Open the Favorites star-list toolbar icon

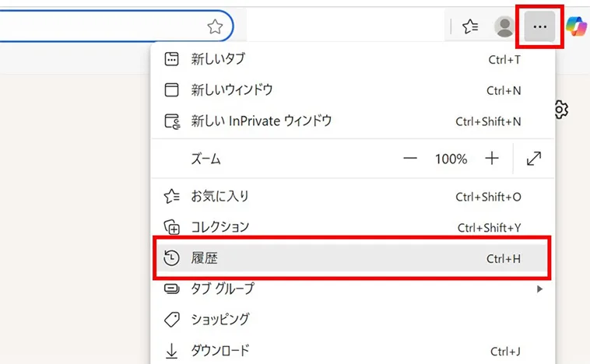(470, 27)
